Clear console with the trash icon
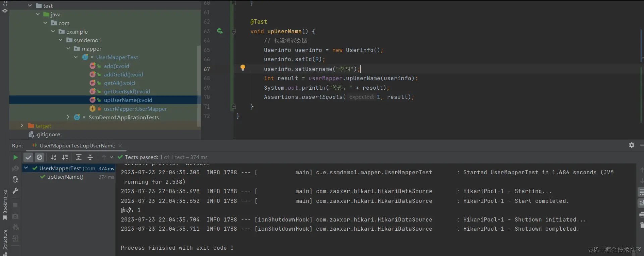Screen dimensions: 644x256 [x=642, y=225]
